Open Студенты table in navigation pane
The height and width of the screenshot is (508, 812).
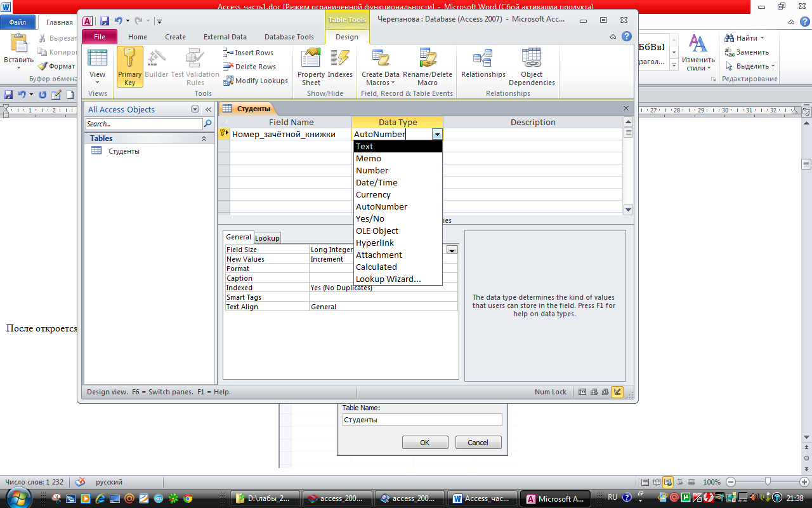[x=124, y=151]
